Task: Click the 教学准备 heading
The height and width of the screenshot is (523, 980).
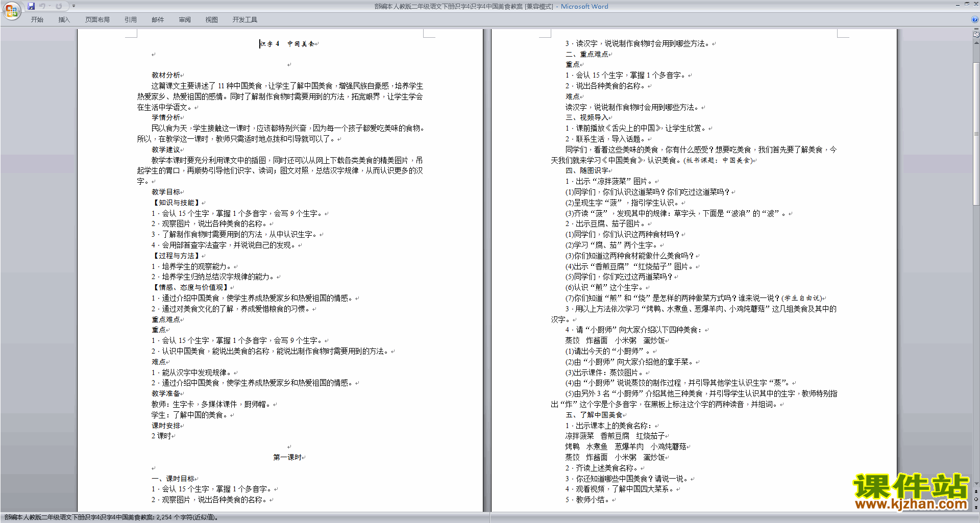Action: 166,394
